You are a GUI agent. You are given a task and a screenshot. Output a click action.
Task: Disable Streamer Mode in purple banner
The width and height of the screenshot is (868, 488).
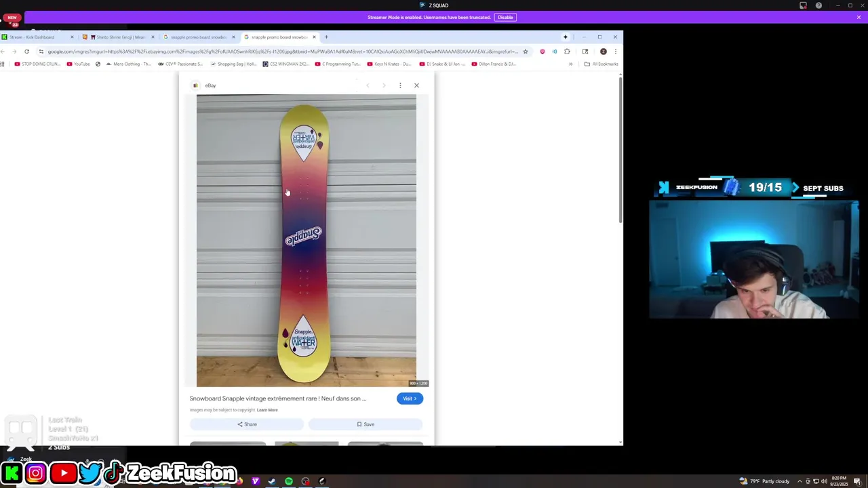point(505,18)
